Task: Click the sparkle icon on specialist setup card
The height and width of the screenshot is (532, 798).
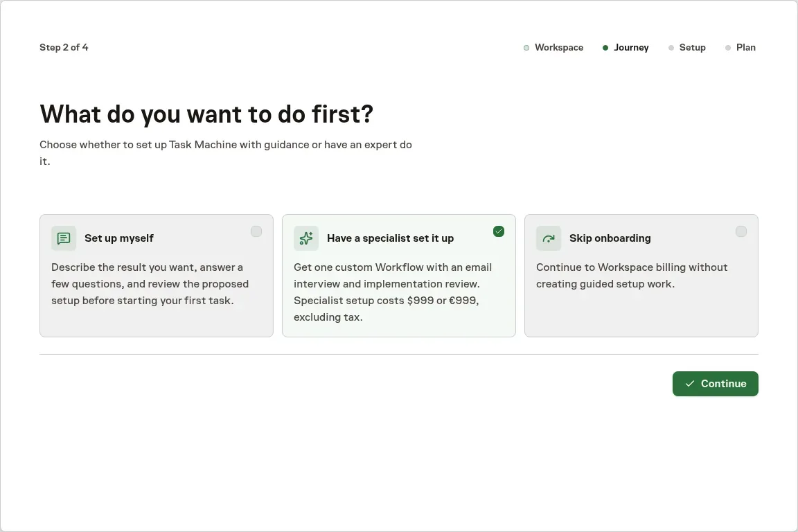Action: coord(306,238)
